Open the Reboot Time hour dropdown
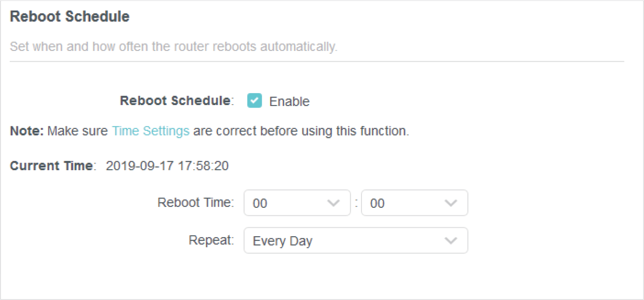The image size is (644, 300). tap(297, 203)
